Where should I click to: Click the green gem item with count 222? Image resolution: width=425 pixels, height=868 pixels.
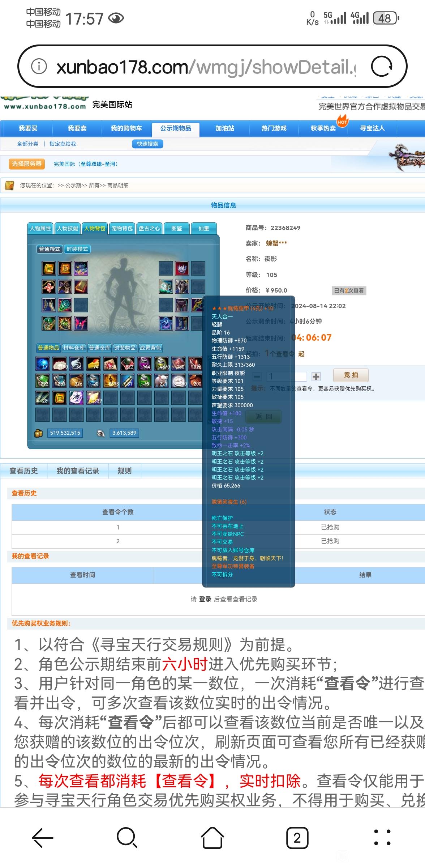click(42, 380)
